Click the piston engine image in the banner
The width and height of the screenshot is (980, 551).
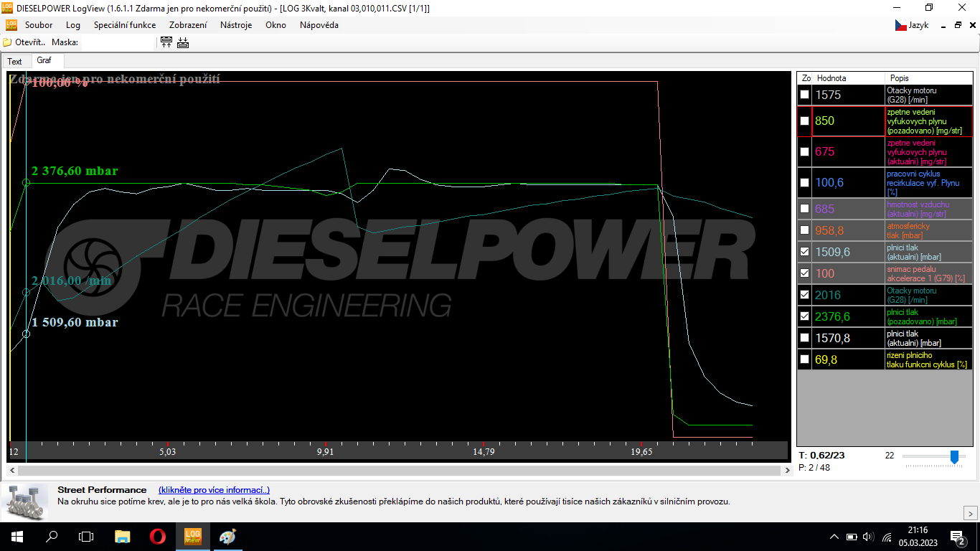coord(24,502)
